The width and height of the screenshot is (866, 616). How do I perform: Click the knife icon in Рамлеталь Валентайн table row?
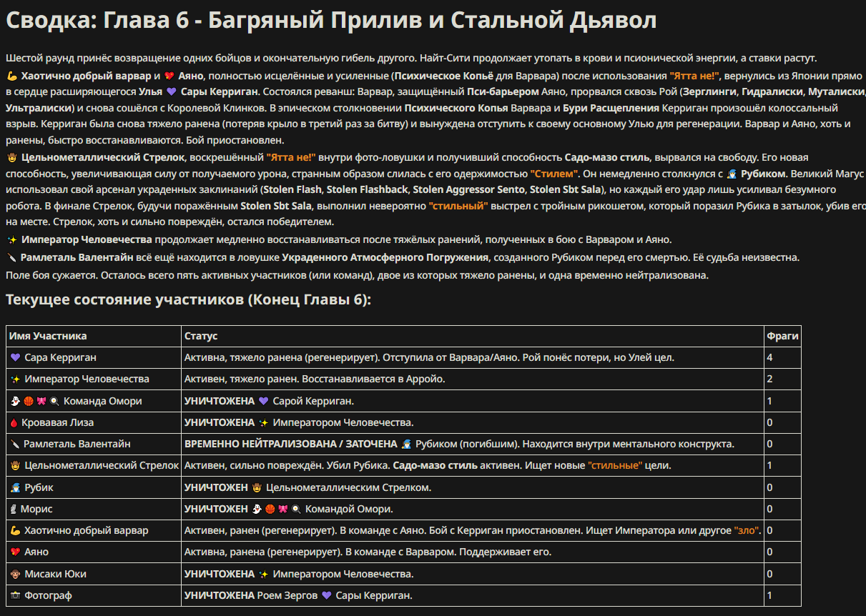pyautogui.click(x=15, y=444)
